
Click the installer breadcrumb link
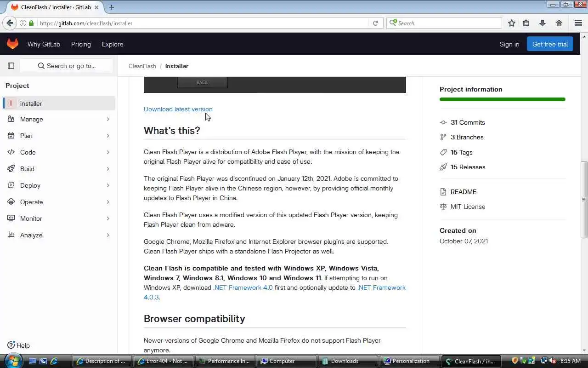click(177, 66)
